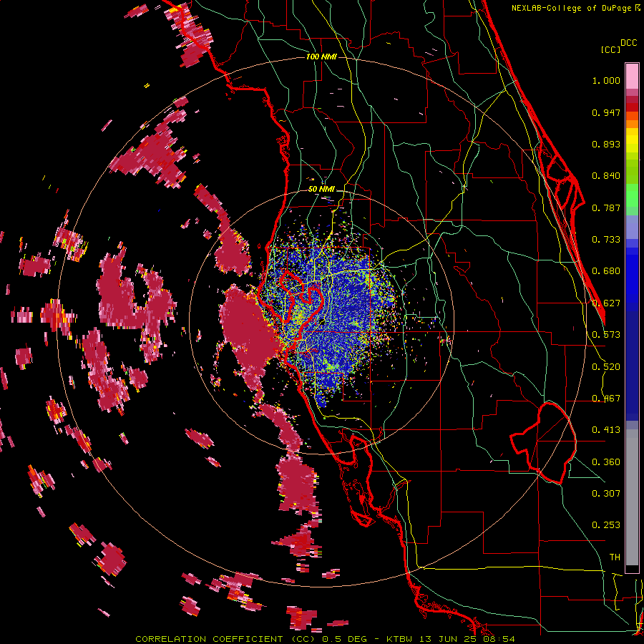Select the 0.307 legend value

606,494
